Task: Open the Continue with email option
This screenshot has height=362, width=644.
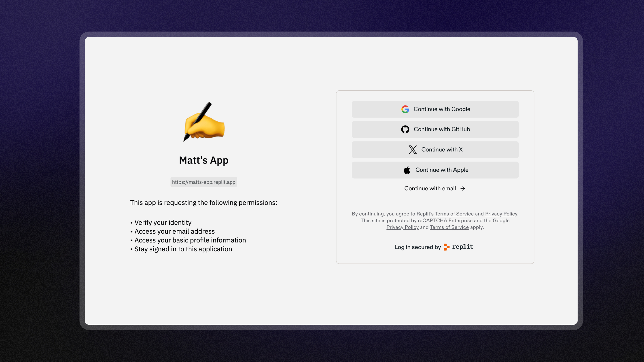Action: pyautogui.click(x=430, y=189)
